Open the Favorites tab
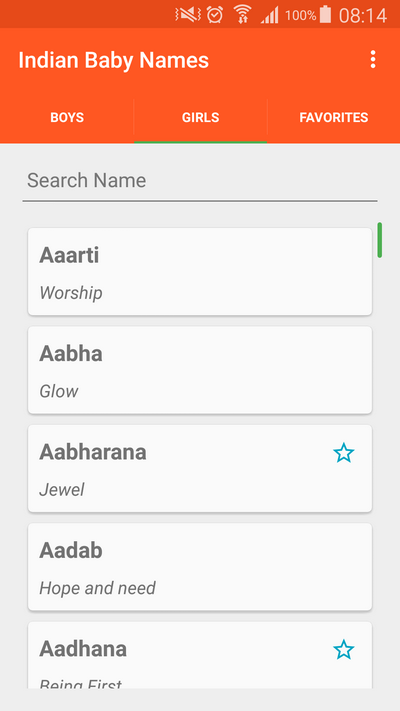Image resolution: width=400 pixels, height=711 pixels. pyautogui.click(x=334, y=117)
